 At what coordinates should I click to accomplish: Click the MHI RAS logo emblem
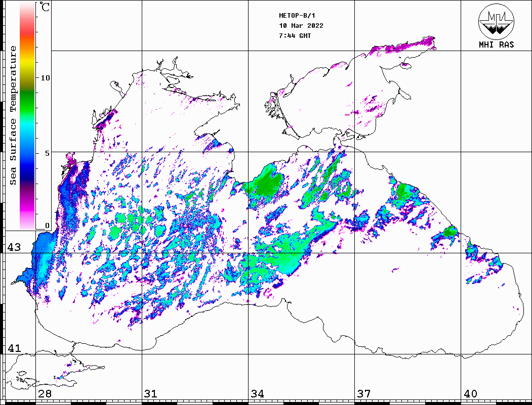tap(496, 21)
